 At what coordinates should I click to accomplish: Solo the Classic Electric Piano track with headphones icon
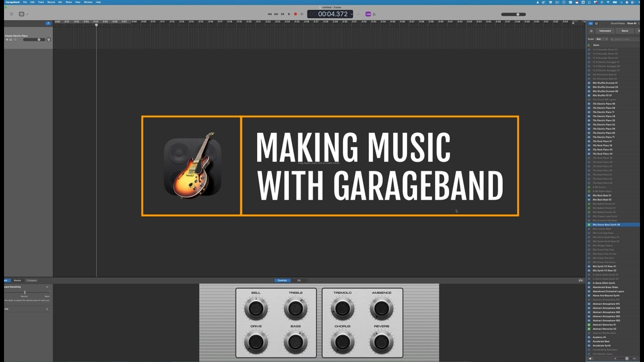[x=11, y=40]
